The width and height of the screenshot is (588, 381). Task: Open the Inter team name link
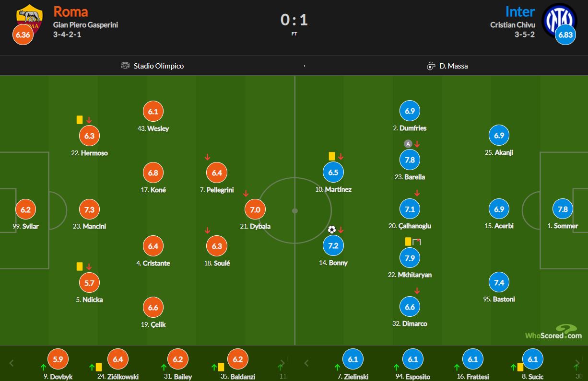pos(519,11)
